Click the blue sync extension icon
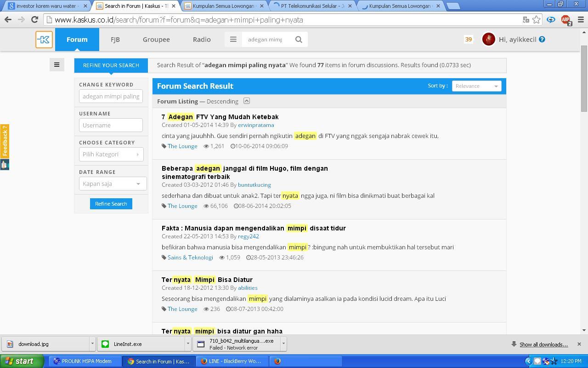 coord(551,20)
